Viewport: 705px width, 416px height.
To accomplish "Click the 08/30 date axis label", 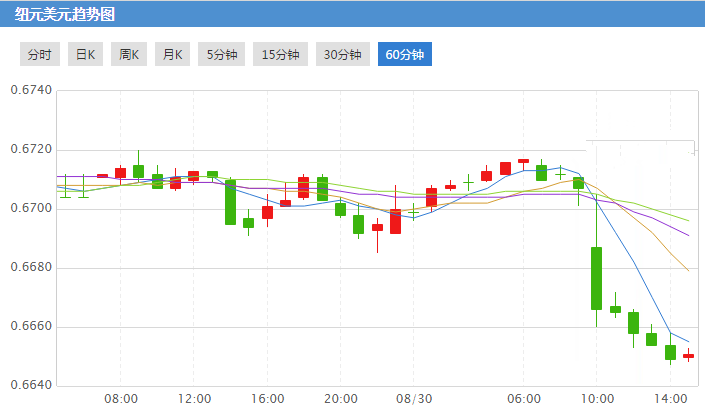I will click(414, 399).
